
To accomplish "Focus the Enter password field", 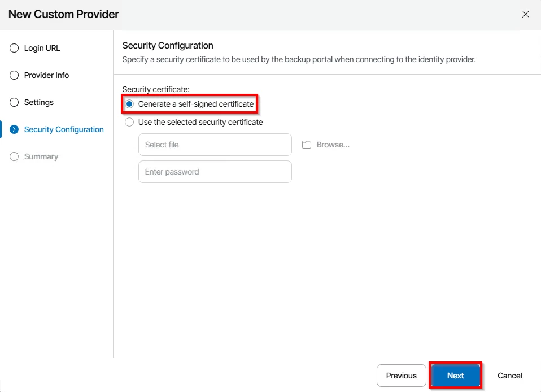I will tap(215, 172).
